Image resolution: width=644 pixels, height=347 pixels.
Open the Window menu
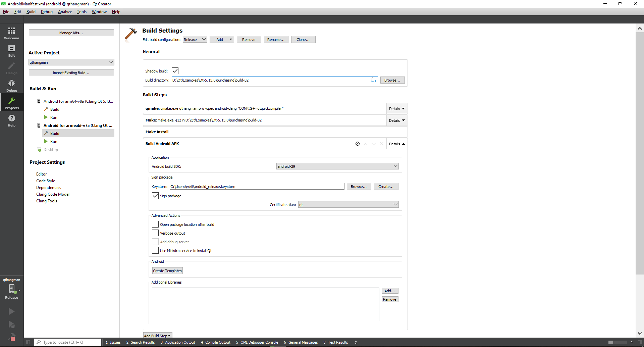pyautogui.click(x=99, y=12)
